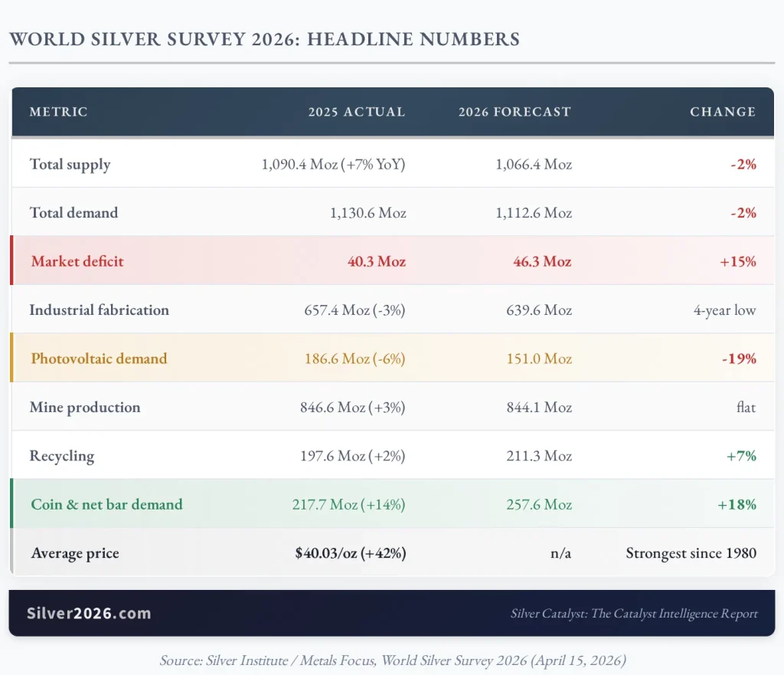Select the Industrial fabrication row label
This screenshot has width=784, height=675.
99,310
